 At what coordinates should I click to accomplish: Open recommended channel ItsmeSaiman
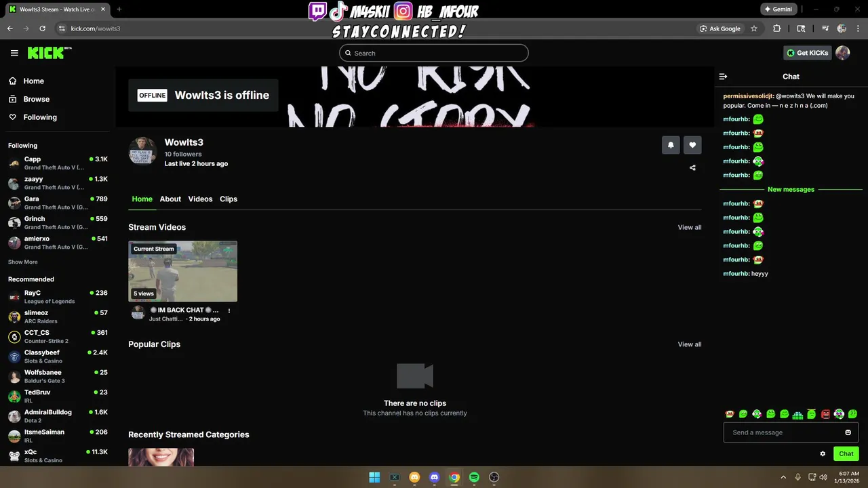(x=58, y=436)
